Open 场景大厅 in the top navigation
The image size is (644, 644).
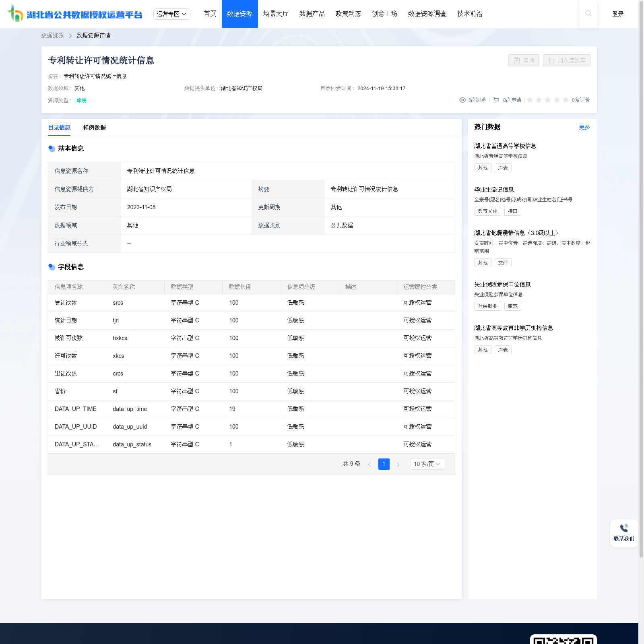(276, 14)
